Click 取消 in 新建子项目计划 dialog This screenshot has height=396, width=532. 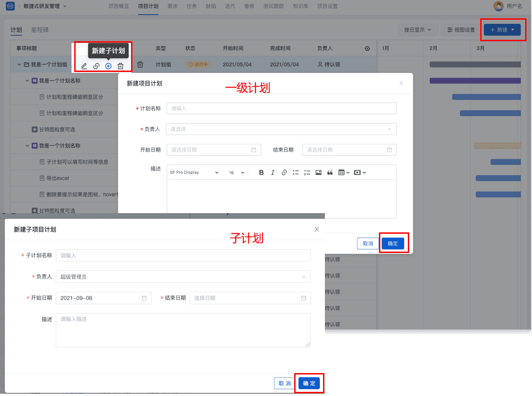(x=285, y=383)
